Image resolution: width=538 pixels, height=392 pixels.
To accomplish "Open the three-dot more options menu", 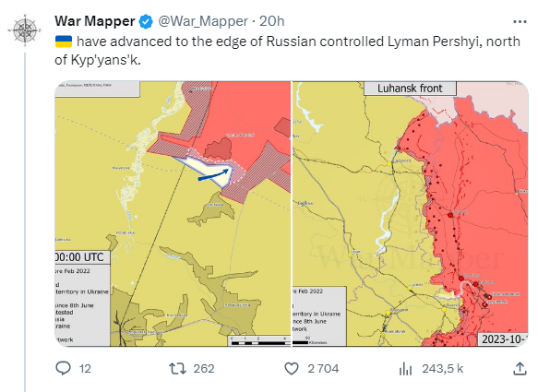I will pyautogui.click(x=520, y=22).
